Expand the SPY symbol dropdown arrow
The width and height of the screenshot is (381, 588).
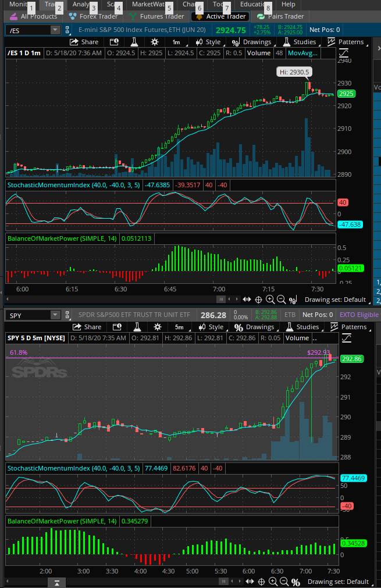pyautogui.click(x=55, y=315)
